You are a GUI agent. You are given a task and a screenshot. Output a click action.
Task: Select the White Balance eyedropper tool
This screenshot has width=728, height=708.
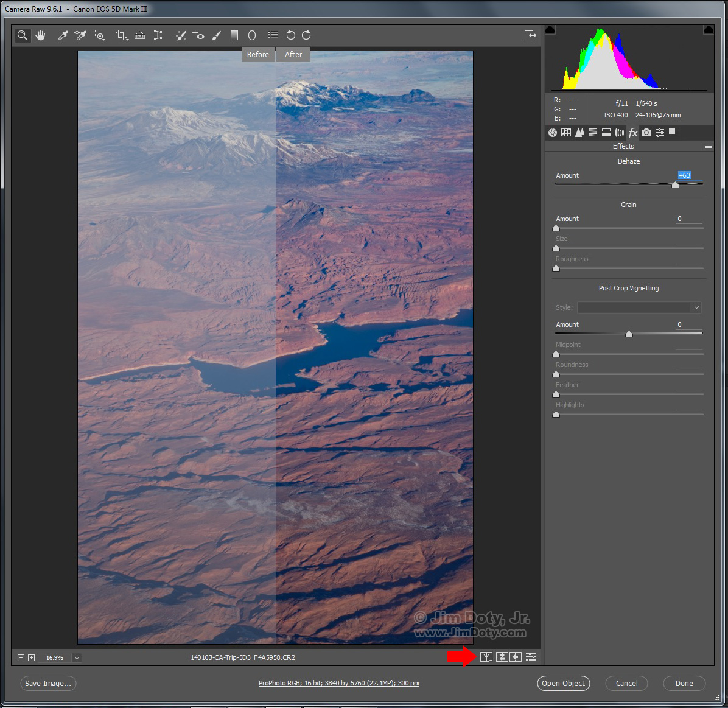click(63, 35)
